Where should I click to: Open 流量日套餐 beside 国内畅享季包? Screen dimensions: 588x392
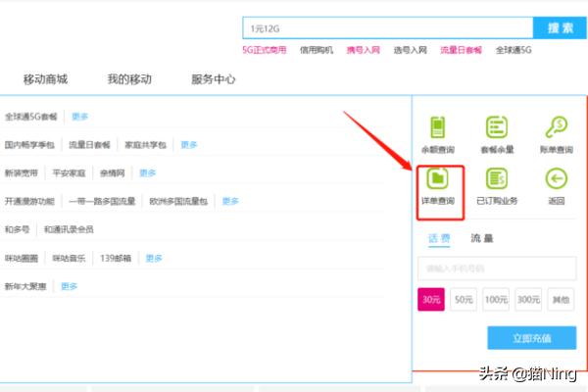[89, 145]
